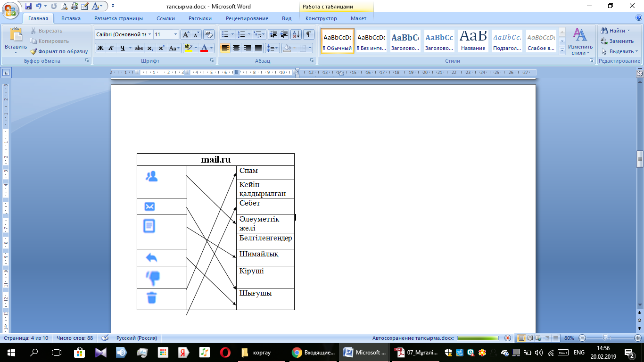
Task: Click the Save icon in the quick access toolbar
Action: click(x=28, y=7)
